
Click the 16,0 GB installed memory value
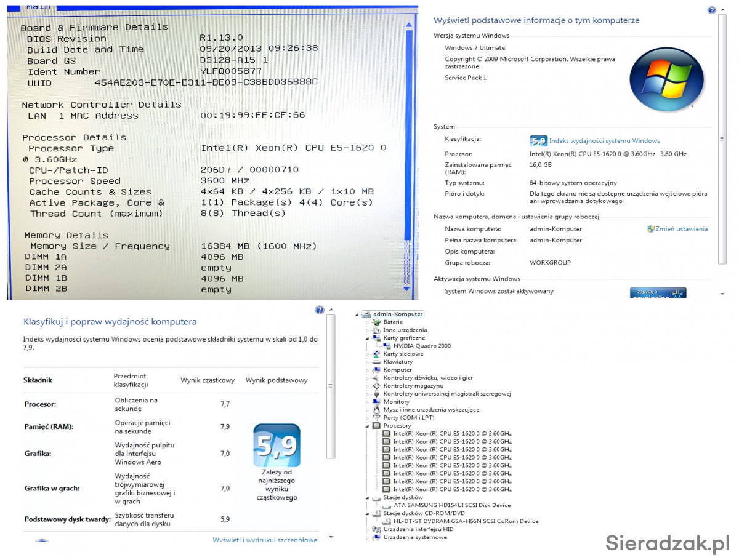[541, 165]
